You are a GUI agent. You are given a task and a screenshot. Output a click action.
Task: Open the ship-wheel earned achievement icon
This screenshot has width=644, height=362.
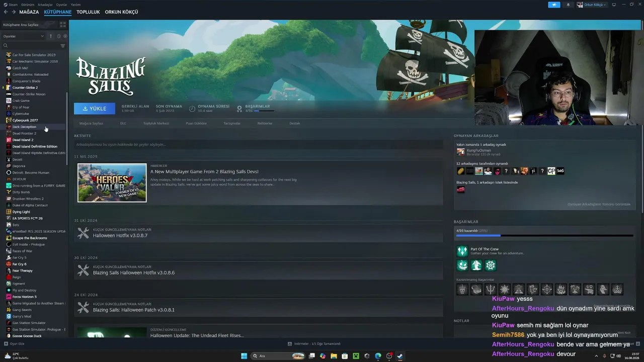(491, 265)
